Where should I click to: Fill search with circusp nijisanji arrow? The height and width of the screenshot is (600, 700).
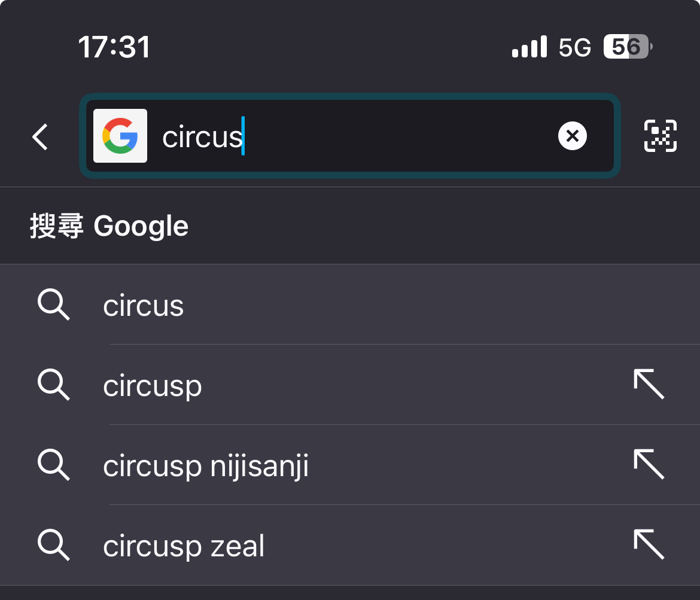click(649, 464)
